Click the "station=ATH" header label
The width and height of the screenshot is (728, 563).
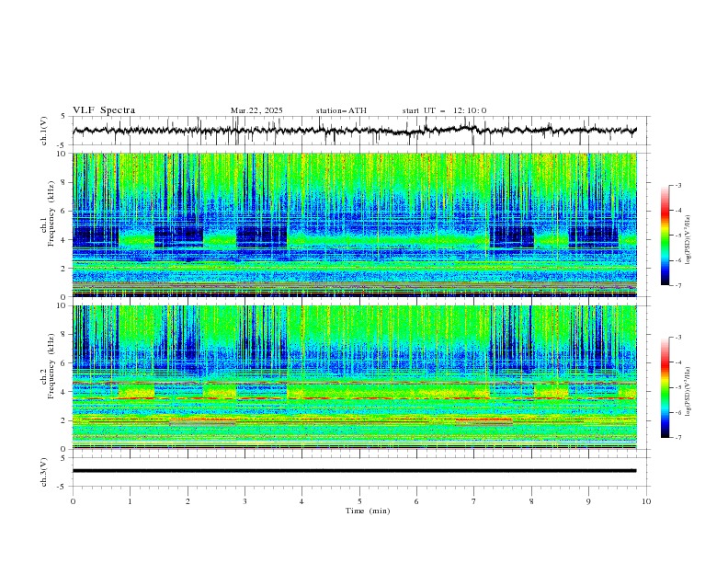click(341, 110)
